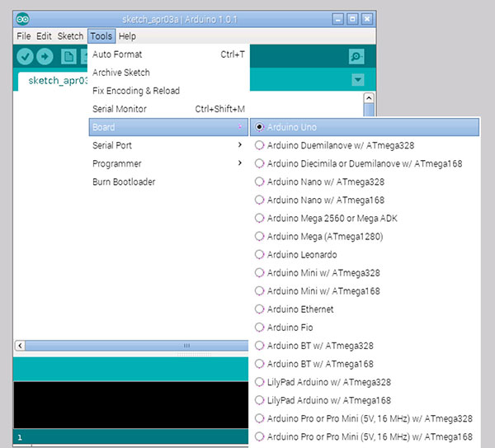
Task: Minimize the Arduino window
Action: 337,19
